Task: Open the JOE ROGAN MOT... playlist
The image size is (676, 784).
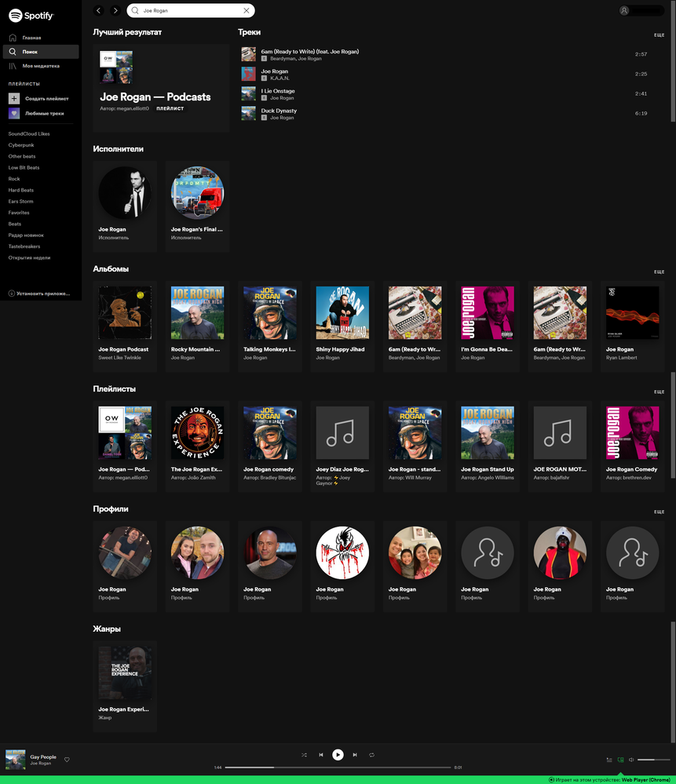Action: pyautogui.click(x=560, y=446)
